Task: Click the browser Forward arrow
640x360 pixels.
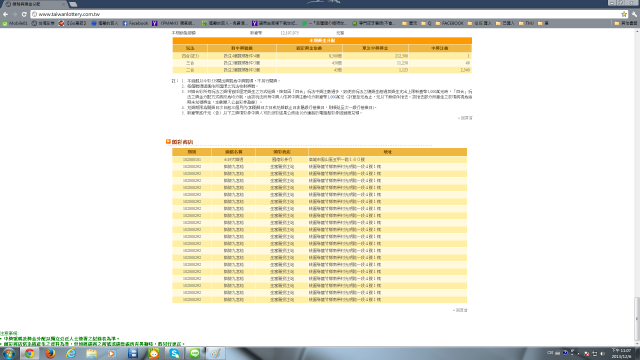Action: pos(15,14)
